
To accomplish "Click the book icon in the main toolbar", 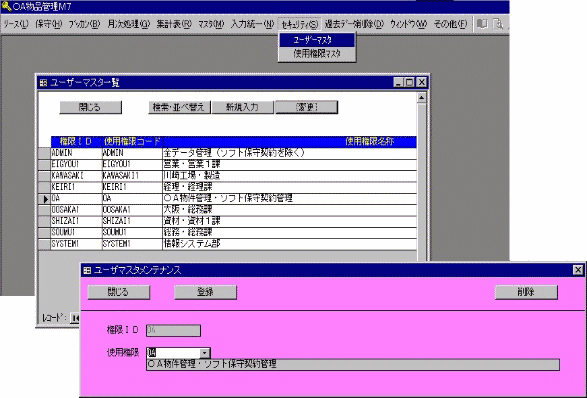I will tap(482, 24).
